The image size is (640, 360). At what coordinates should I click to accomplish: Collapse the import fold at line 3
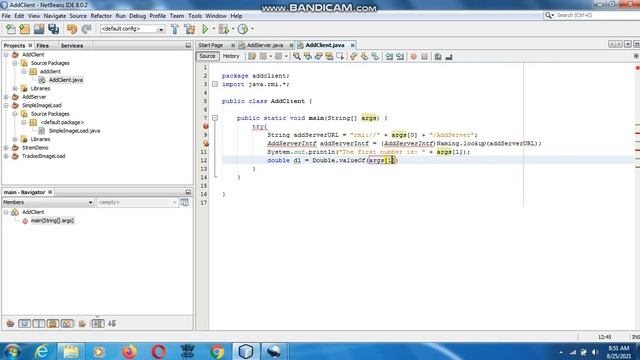pos(215,84)
